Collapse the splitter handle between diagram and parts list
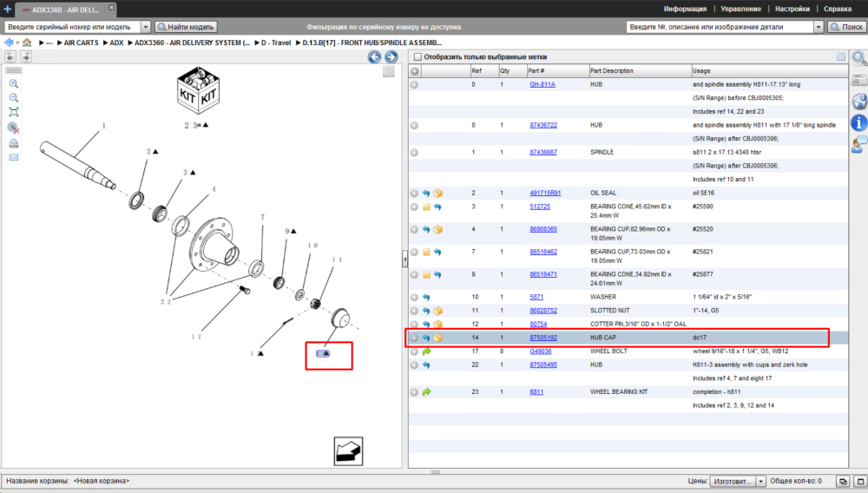Image resolution: width=868 pixels, height=493 pixels. click(404, 259)
